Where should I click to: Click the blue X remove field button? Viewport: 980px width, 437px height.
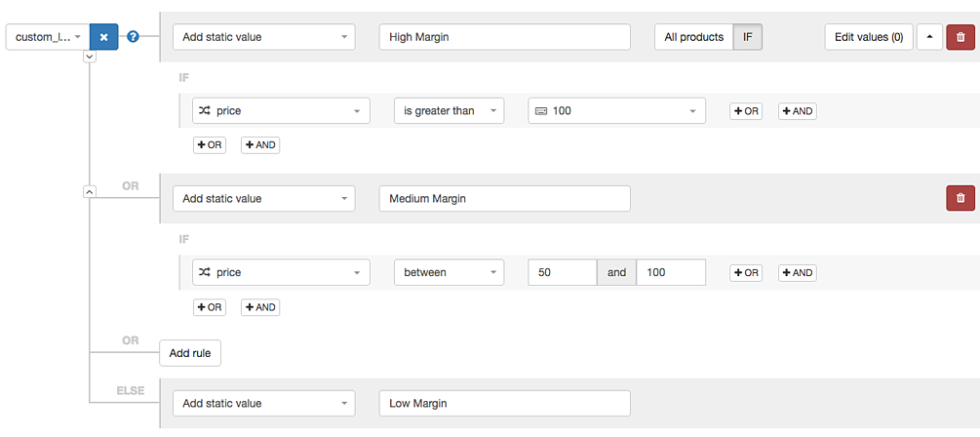[103, 37]
